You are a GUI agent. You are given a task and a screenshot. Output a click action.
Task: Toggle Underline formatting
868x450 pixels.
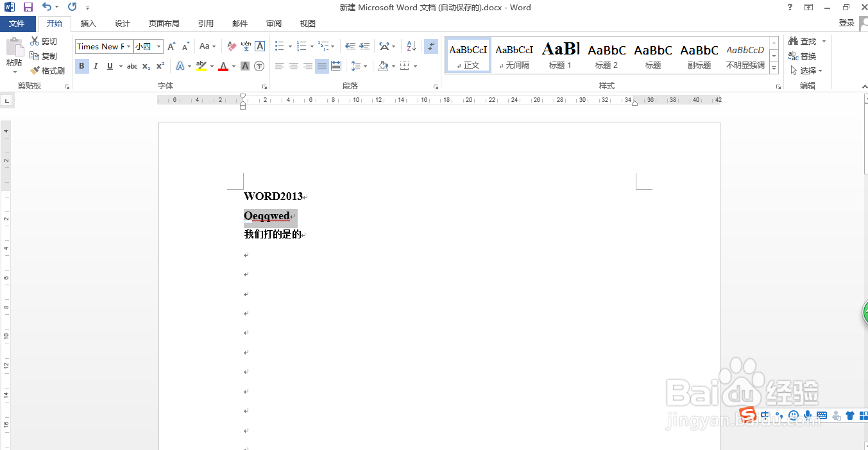[110, 66]
